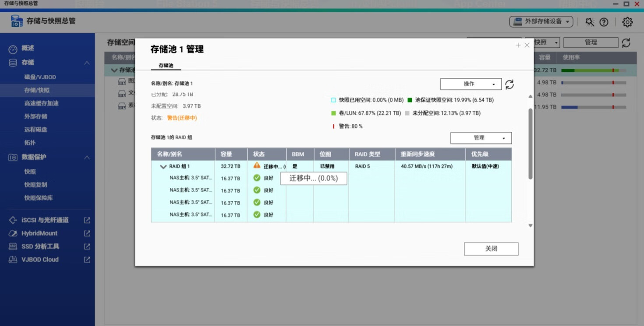Viewport: 644px width, 326px height.
Task: Collapse the RAID 组 1 row
Action: [x=163, y=167]
